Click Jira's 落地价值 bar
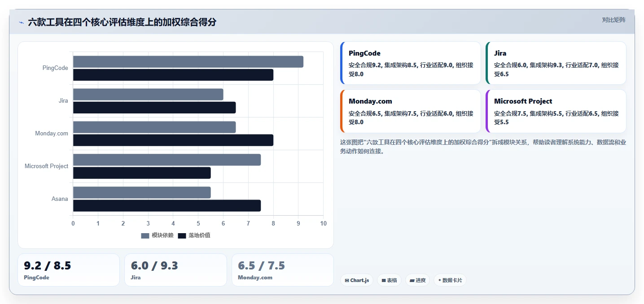 coord(154,108)
